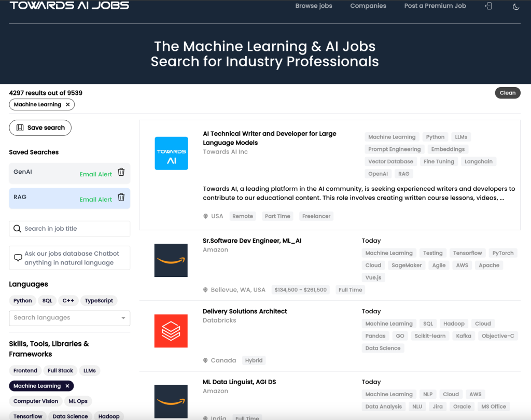Toggle dark mode moon icon
531x420 pixels.
click(516, 6)
